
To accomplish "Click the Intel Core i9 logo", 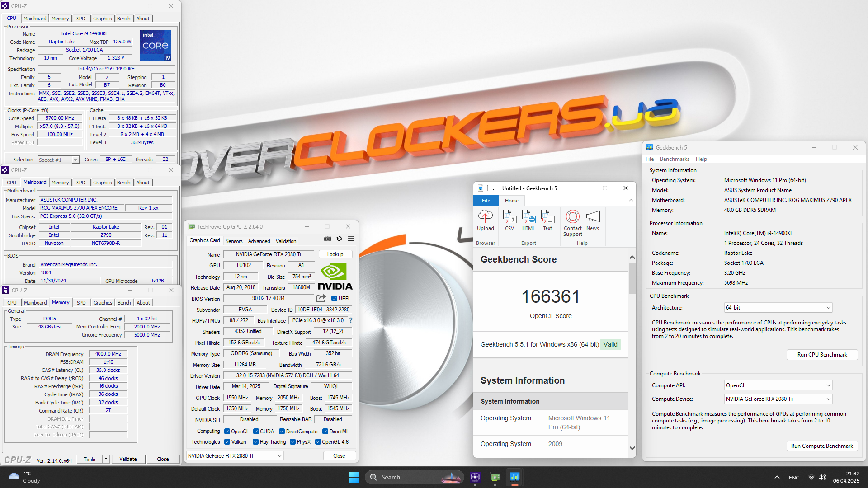I will [x=156, y=46].
